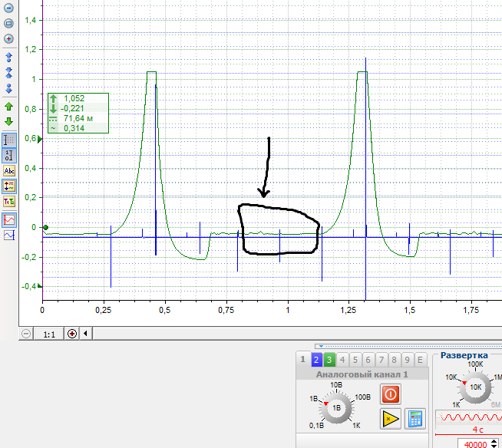Screen dimensions: 502x448
Task: Click the minimum value -0,221 readout
Action: pyautogui.click(x=72, y=108)
